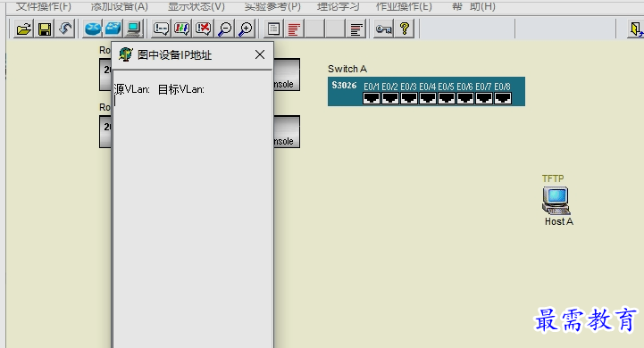Click port E0/2 on Switch A
The image size is (644, 348).
(x=390, y=98)
